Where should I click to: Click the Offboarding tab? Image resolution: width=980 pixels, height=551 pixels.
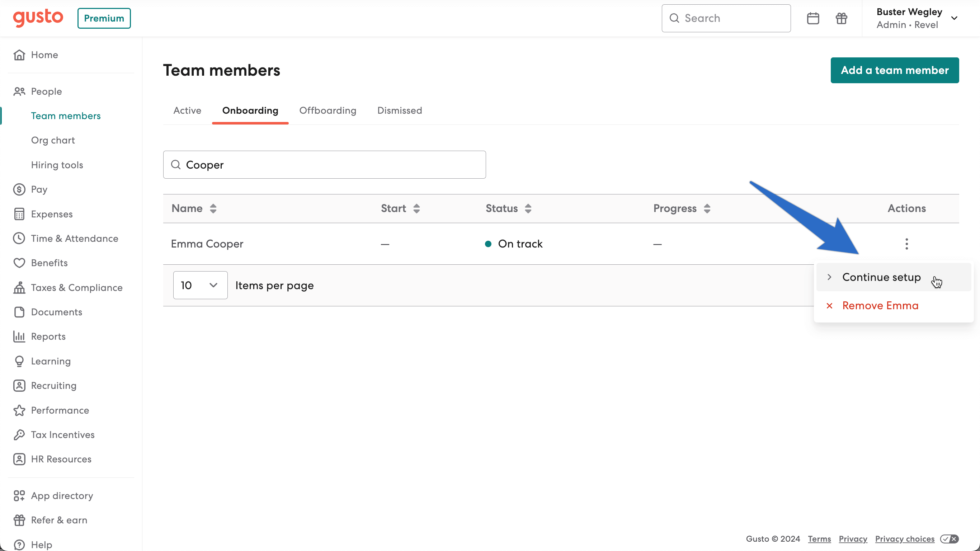pyautogui.click(x=328, y=110)
